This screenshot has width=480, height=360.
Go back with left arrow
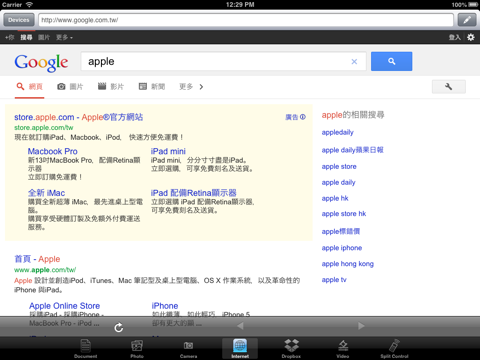tap(240, 326)
